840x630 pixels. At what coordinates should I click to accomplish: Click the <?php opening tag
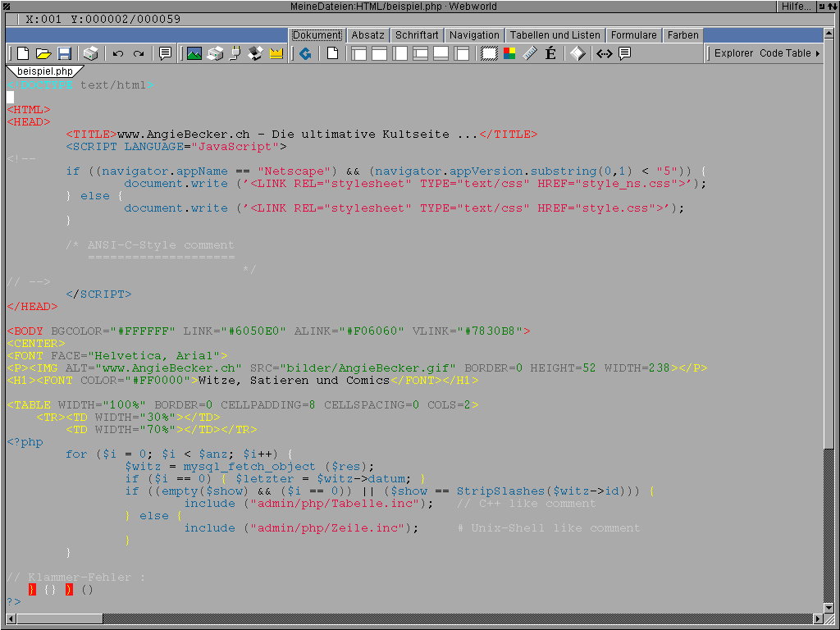(x=25, y=442)
